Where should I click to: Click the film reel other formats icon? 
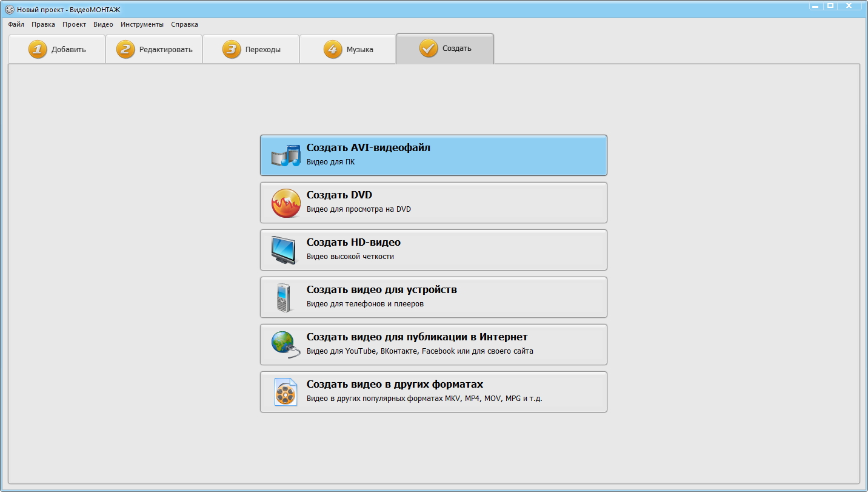coord(285,392)
